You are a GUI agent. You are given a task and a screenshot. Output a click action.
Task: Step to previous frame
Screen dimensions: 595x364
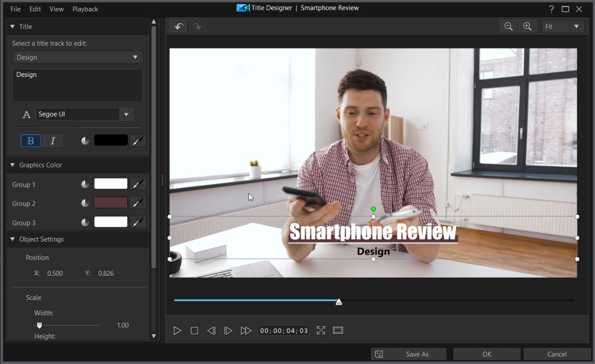click(x=211, y=331)
